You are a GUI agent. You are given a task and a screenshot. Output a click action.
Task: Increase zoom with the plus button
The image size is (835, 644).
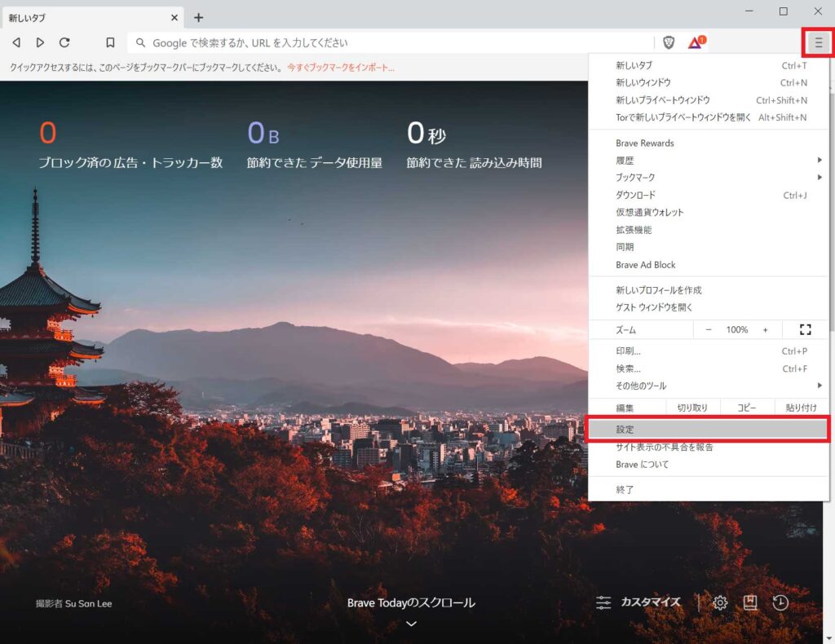coord(765,329)
